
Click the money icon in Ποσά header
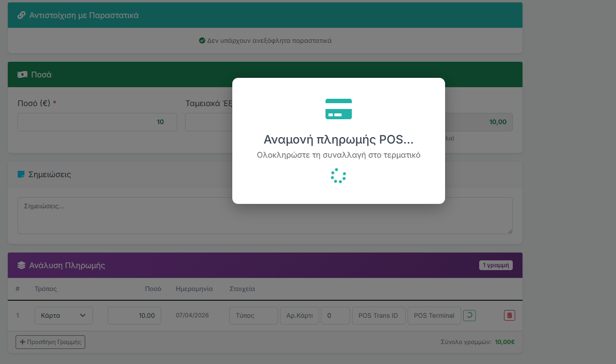click(x=22, y=74)
